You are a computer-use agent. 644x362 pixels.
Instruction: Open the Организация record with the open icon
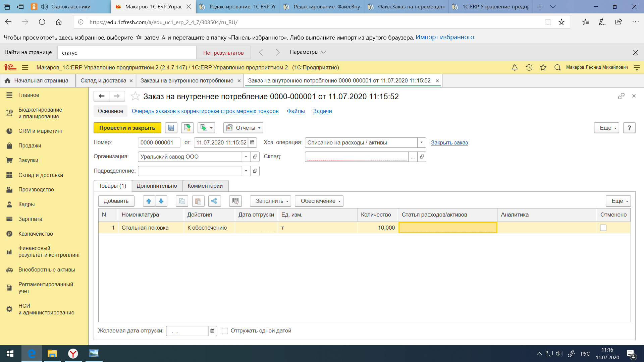click(255, 157)
